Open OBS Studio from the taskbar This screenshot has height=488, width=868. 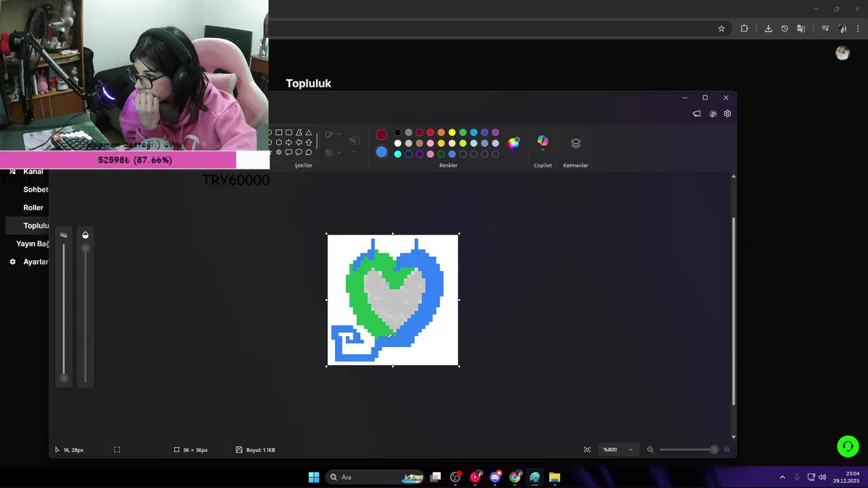pos(455,477)
